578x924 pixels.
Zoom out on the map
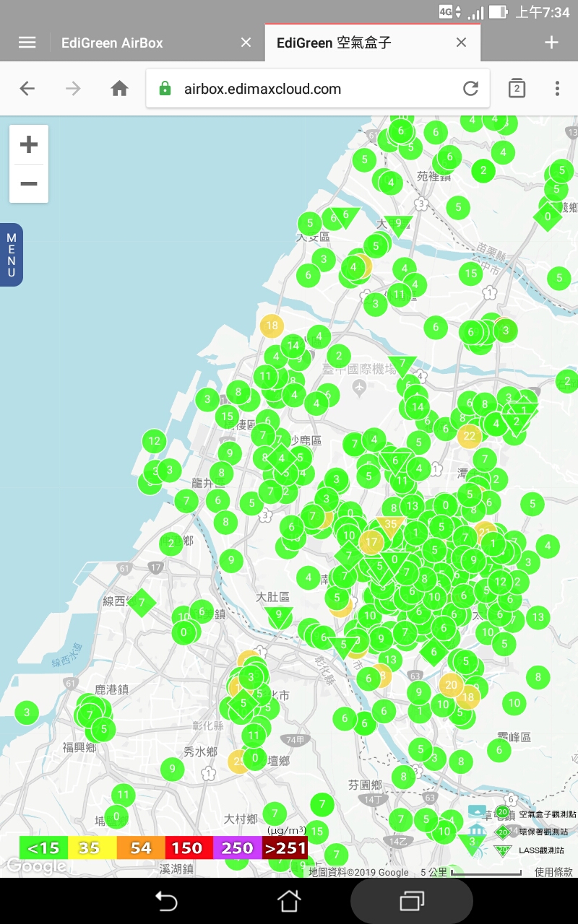coord(29,183)
